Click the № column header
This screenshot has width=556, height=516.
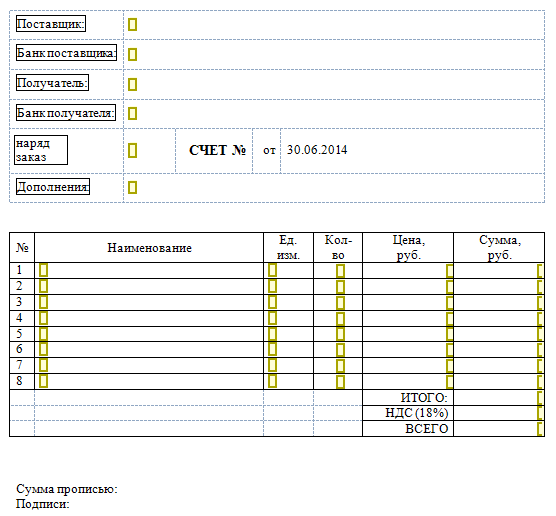22,248
